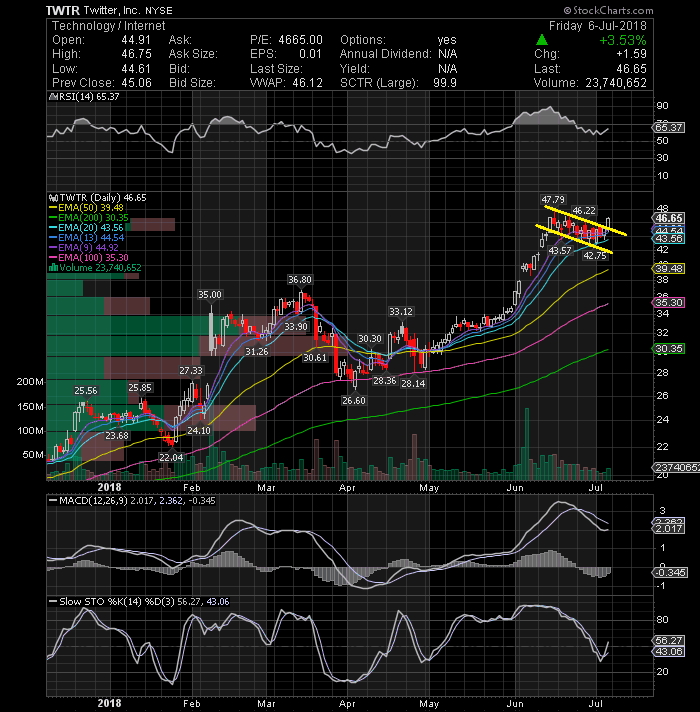Image resolution: width=700 pixels, height=712 pixels.
Task: Click the green 30.35 tag on price axis
Action: click(669, 349)
